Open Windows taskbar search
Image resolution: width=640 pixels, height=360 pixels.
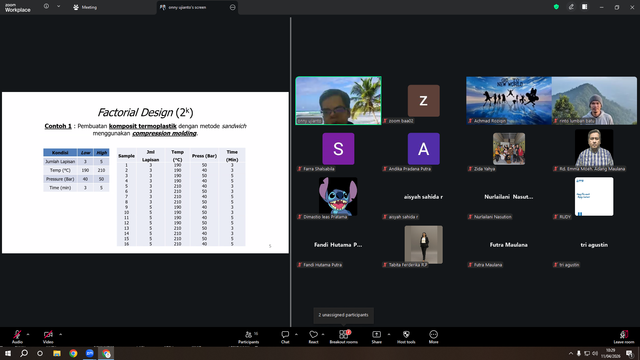[24, 353]
